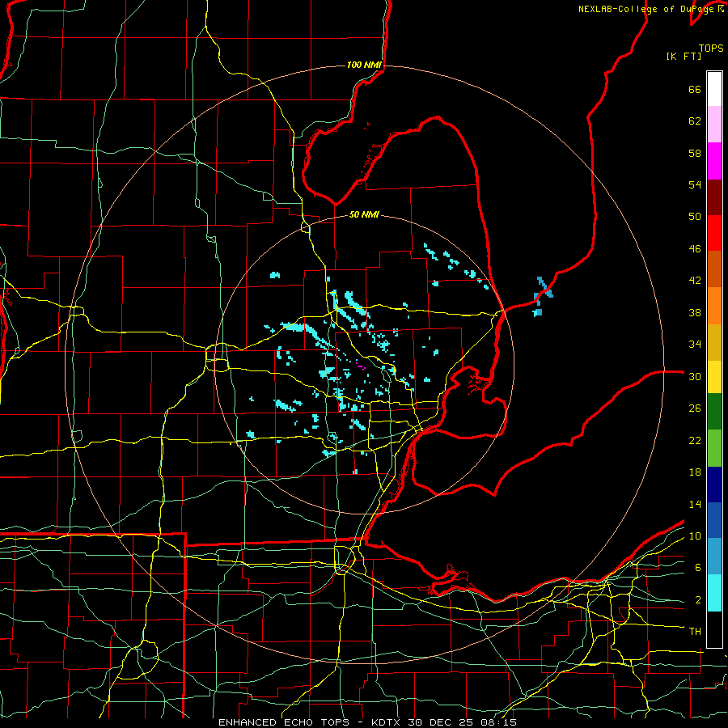Pick the bright red legend swatch
728x728 pixels.
click(714, 233)
